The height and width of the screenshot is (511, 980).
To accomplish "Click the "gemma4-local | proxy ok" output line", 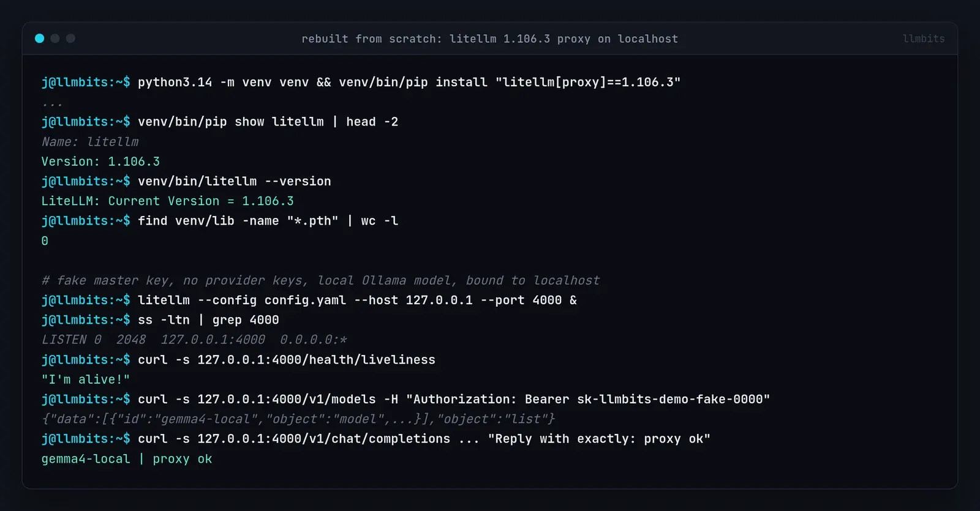I will 127,459.
